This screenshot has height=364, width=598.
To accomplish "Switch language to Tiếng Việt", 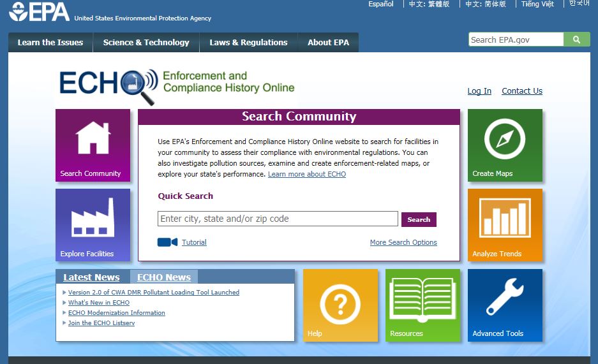I will coord(537,4).
